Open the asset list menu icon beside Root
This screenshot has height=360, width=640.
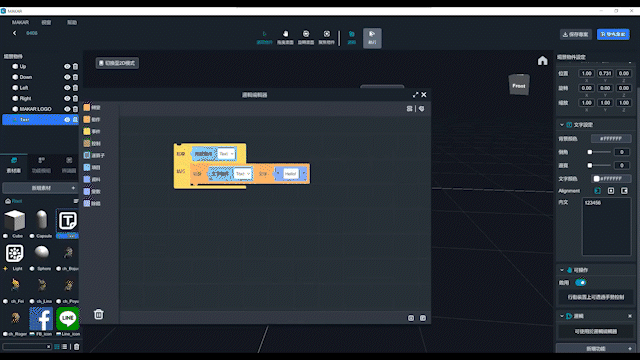pos(76,201)
